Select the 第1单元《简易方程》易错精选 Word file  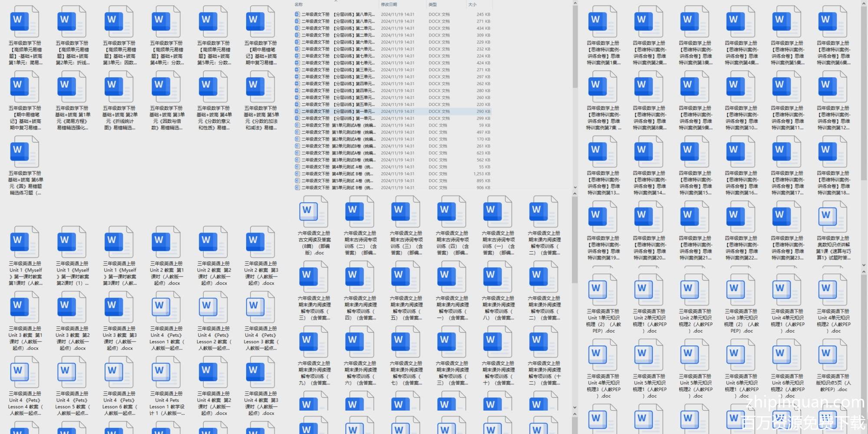pos(72,87)
